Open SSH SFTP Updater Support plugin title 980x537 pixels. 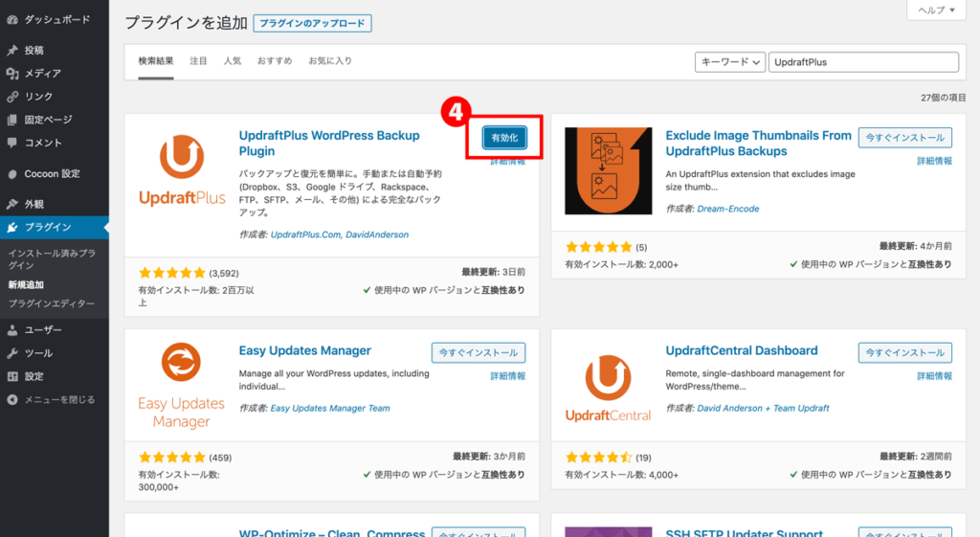click(744, 532)
